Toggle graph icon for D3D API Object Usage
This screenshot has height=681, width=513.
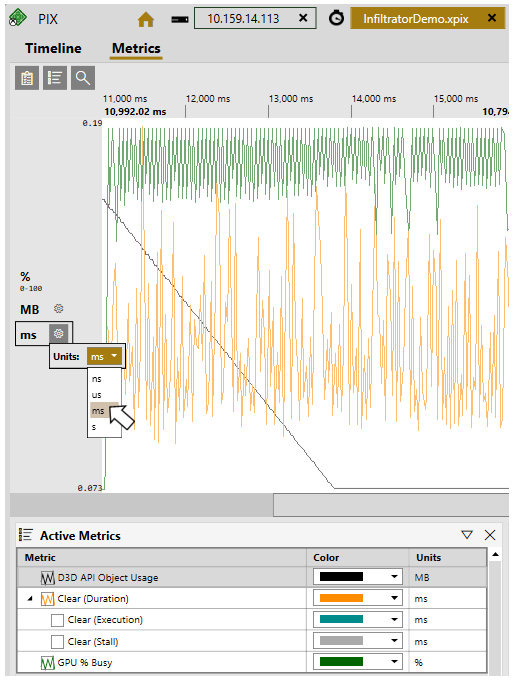tap(47, 578)
